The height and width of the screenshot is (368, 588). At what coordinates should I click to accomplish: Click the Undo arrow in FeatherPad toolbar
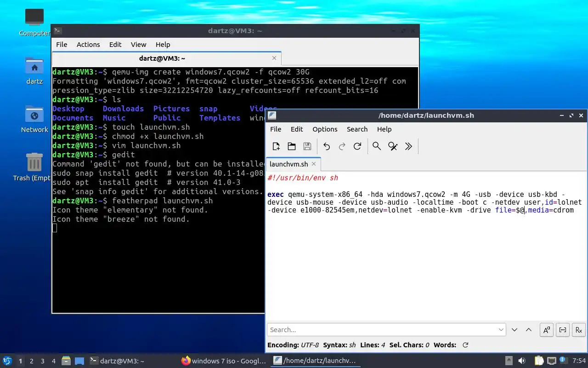pos(327,146)
